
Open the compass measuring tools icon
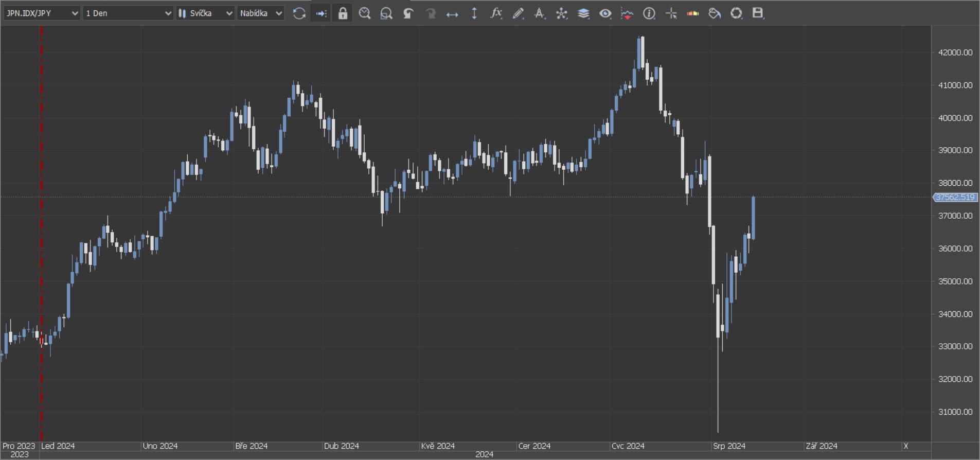click(x=540, y=13)
